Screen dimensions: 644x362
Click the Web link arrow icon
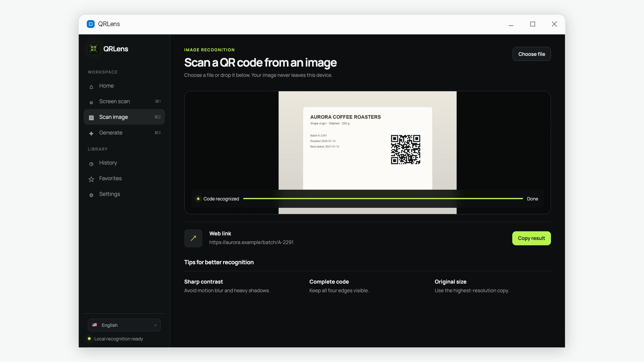[x=193, y=238]
